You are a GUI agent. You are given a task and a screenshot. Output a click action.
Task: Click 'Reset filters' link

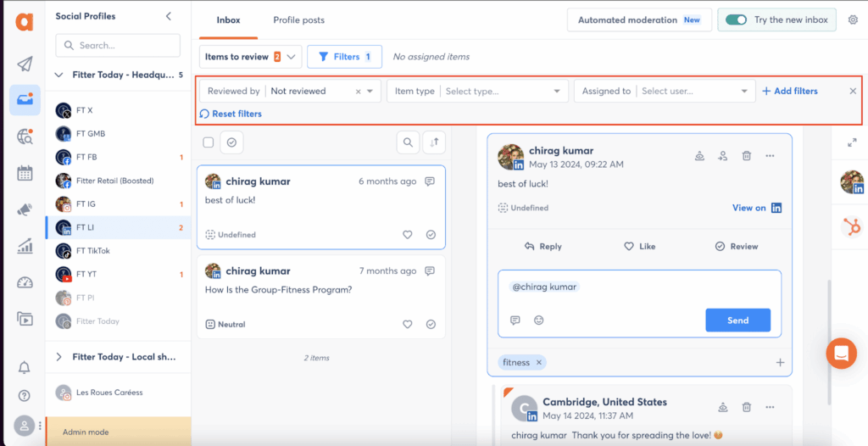[231, 114]
